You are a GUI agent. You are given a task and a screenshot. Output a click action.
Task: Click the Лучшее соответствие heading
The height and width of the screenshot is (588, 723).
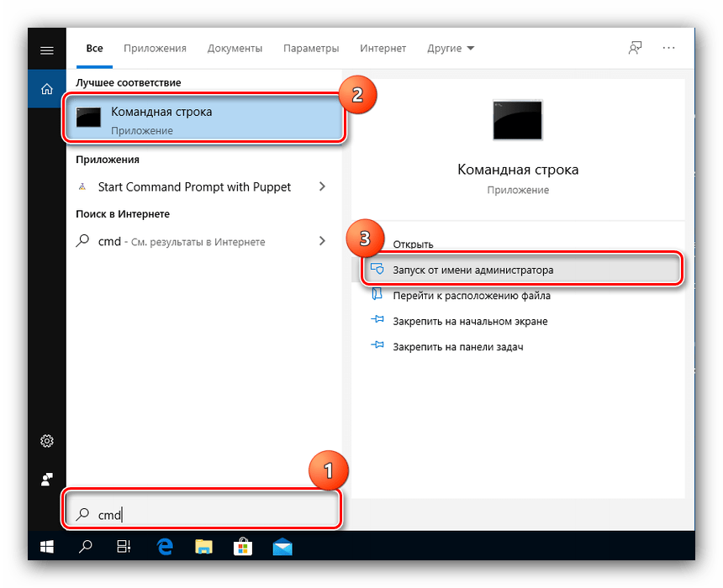point(128,83)
